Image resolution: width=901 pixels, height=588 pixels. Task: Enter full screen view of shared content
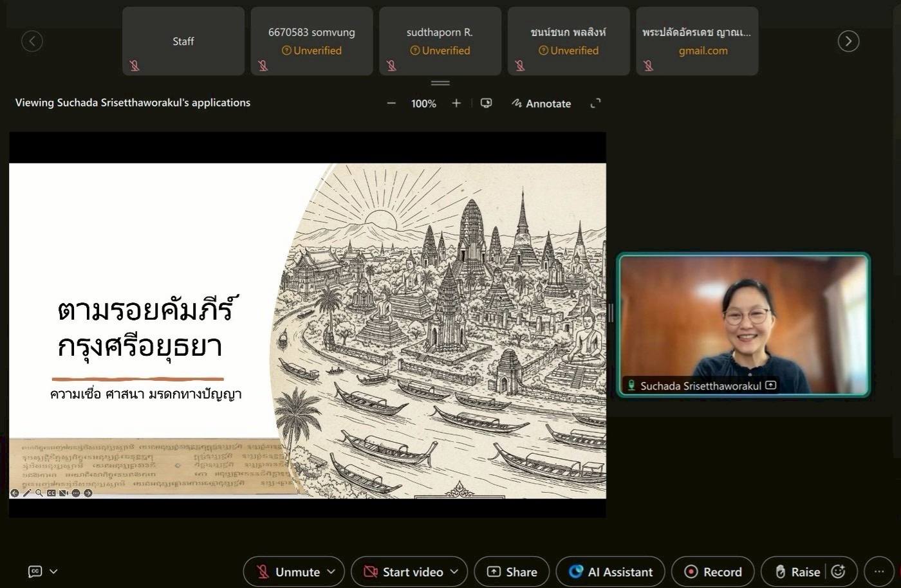pyautogui.click(x=595, y=104)
